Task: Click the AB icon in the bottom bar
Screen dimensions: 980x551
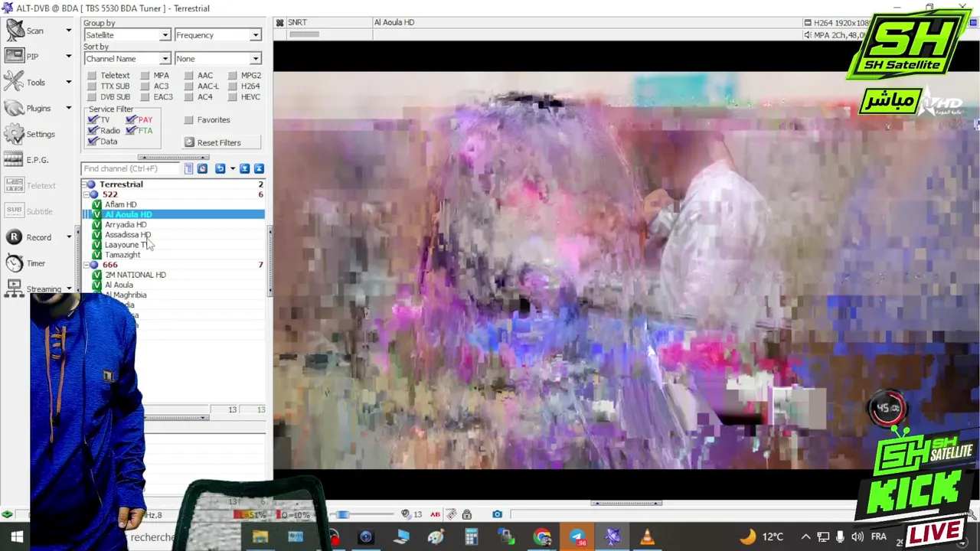Action: pyautogui.click(x=435, y=514)
